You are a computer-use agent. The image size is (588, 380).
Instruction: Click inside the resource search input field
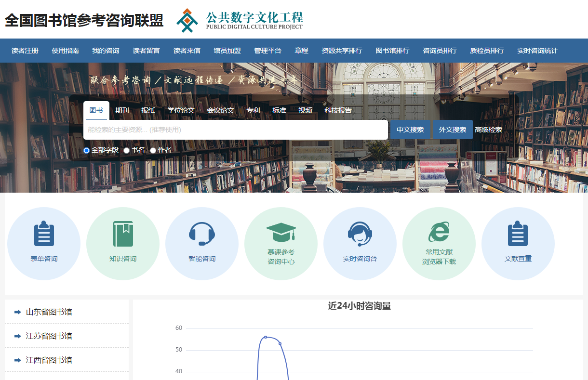click(235, 129)
